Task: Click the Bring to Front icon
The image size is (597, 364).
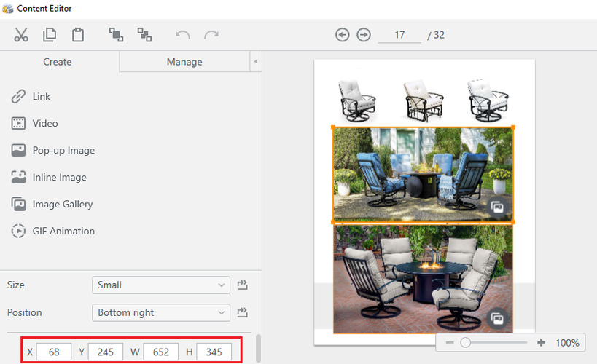Action: [116, 35]
